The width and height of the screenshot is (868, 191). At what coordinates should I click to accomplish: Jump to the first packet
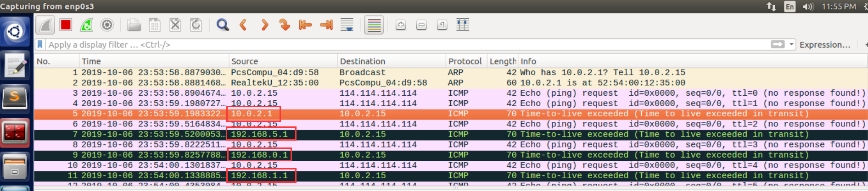[305, 25]
